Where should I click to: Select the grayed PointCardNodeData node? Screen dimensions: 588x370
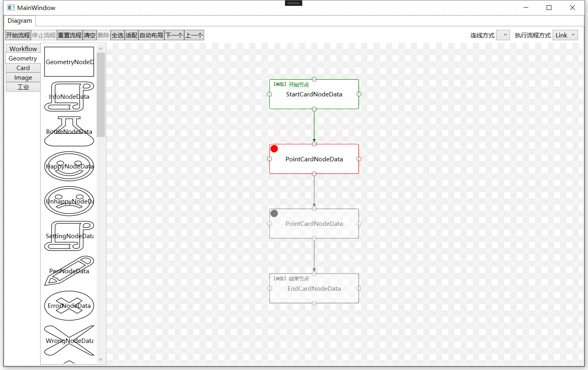pos(314,224)
